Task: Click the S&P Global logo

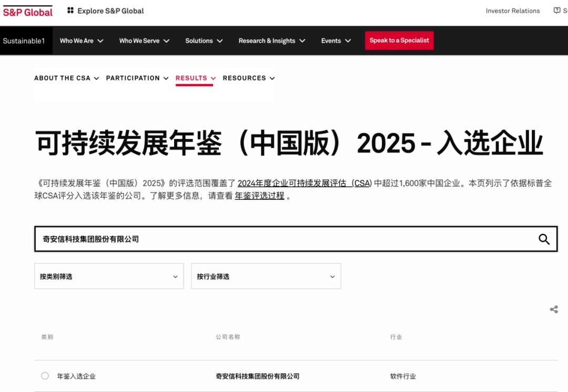Action: [27, 11]
